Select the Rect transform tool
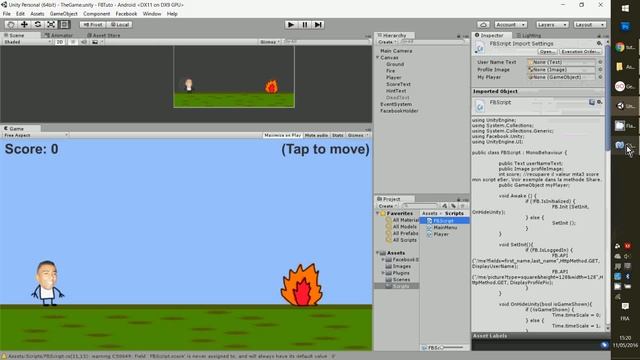This screenshot has width=640, height=360. point(64,24)
